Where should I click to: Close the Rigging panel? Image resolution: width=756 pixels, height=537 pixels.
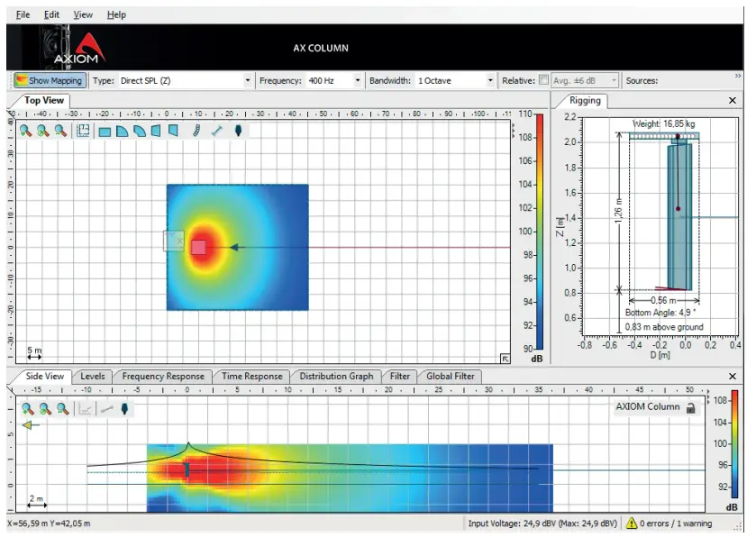click(733, 100)
